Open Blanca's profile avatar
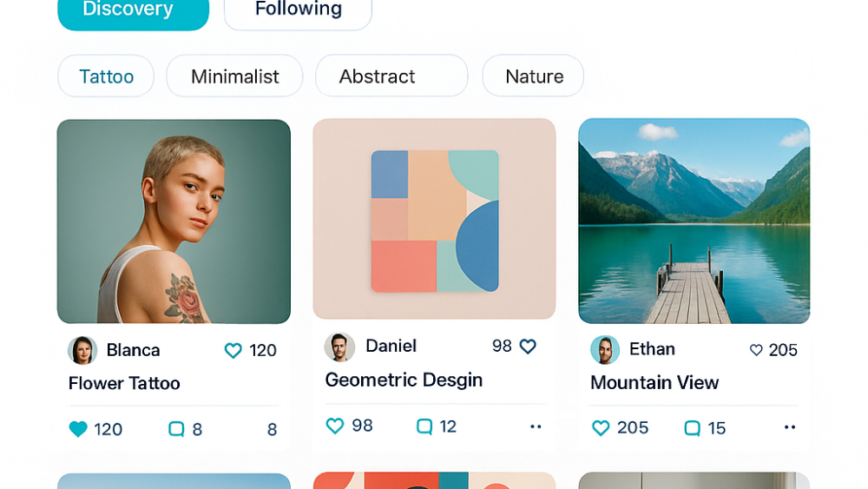Viewport: 868px width, 489px height. pyautogui.click(x=82, y=350)
